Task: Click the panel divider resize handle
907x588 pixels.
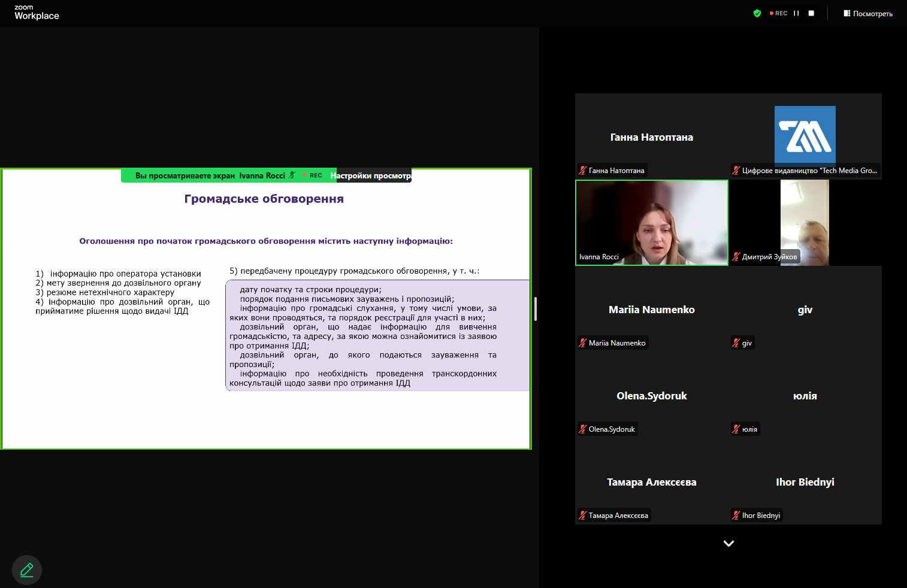Action: [536, 308]
